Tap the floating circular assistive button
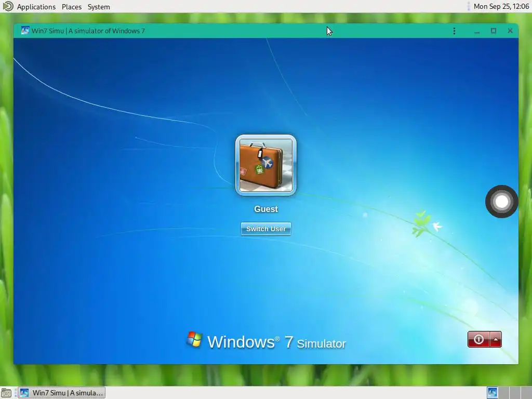532x399 pixels. (501, 202)
